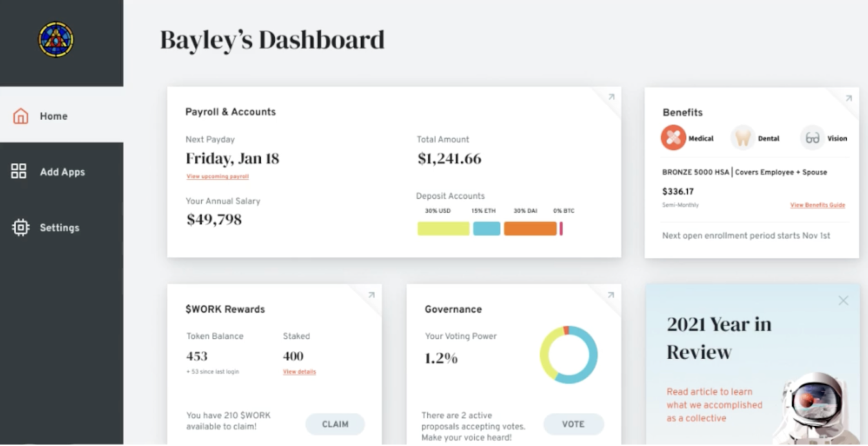This screenshot has height=446, width=868.
Task: Open the Add Apps menu item
Action: 62,172
